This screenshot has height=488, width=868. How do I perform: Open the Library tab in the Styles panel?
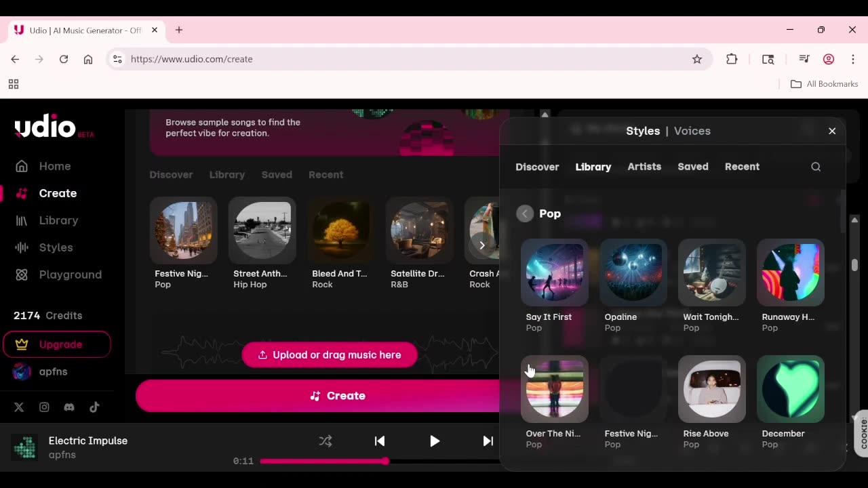(x=593, y=167)
